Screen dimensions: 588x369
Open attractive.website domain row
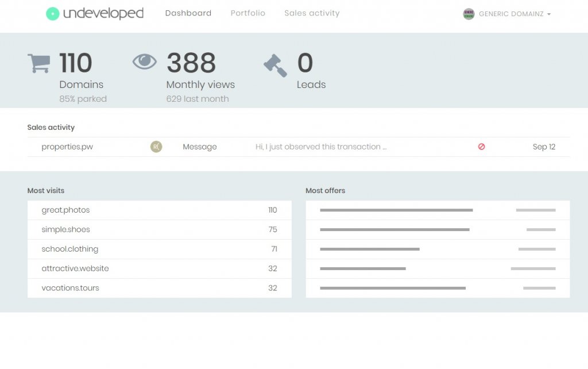pyautogui.click(x=75, y=268)
